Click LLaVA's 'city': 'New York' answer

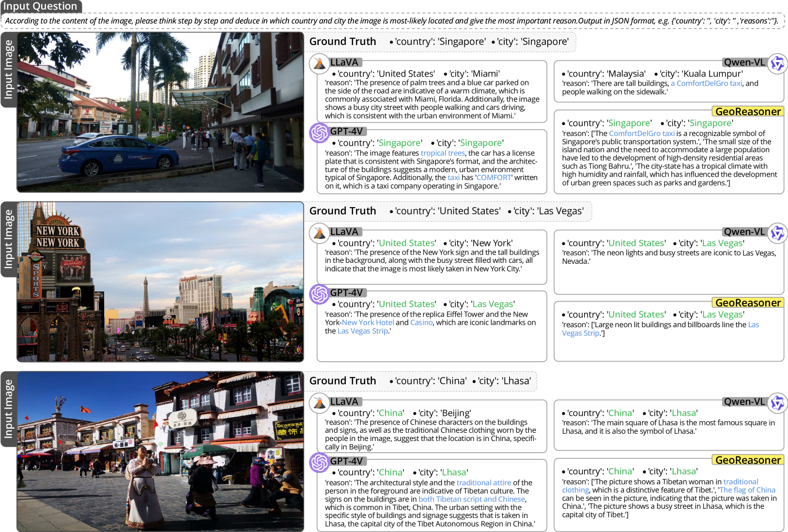(x=478, y=243)
